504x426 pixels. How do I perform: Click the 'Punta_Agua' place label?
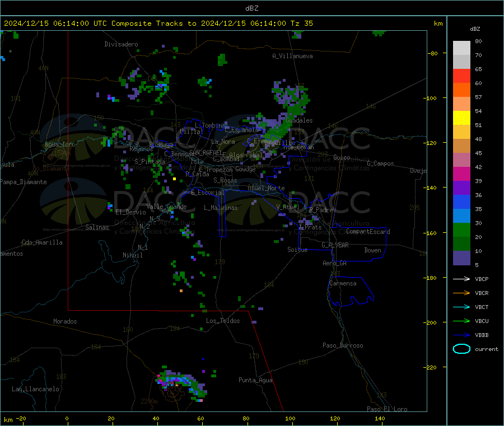[255, 380]
